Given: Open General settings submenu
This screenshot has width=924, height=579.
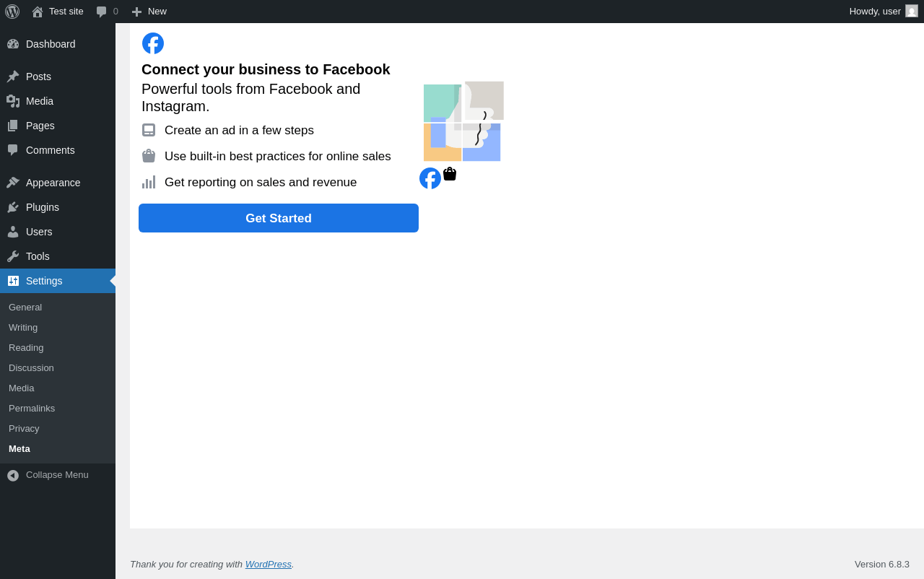Looking at the screenshot, I should pos(58,307).
